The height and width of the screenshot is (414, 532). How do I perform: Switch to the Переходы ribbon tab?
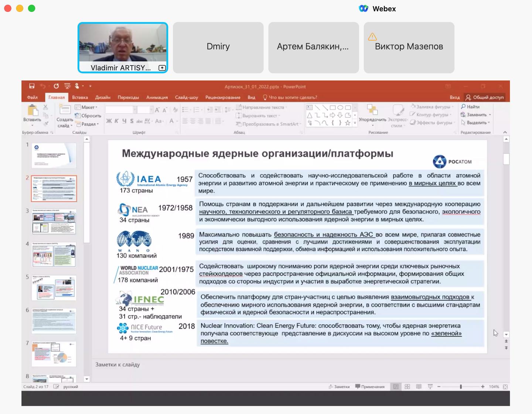click(128, 97)
